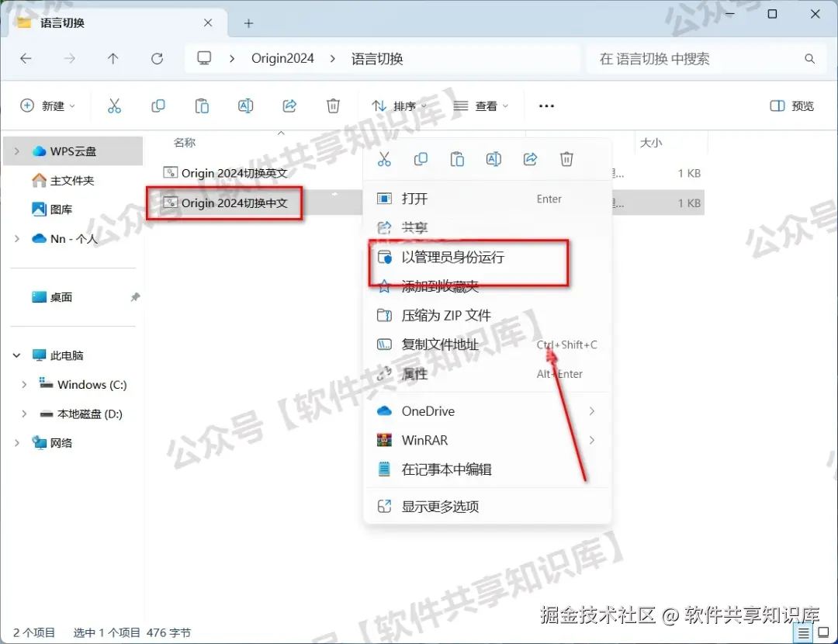Choose 压缩为 ZIP 文件 from the context menu
This screenshot has height=644, width=838.
click(487, 315)
